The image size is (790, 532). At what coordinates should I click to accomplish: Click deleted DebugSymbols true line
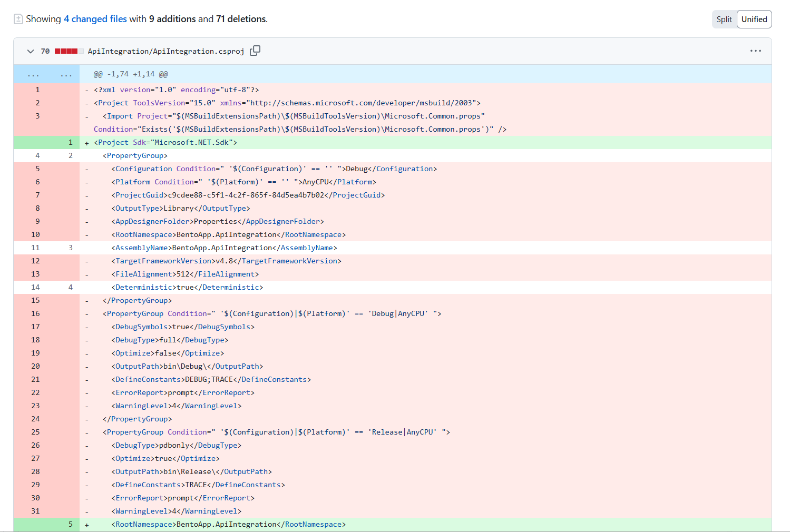pyautogui.click(x=425, y=327)
